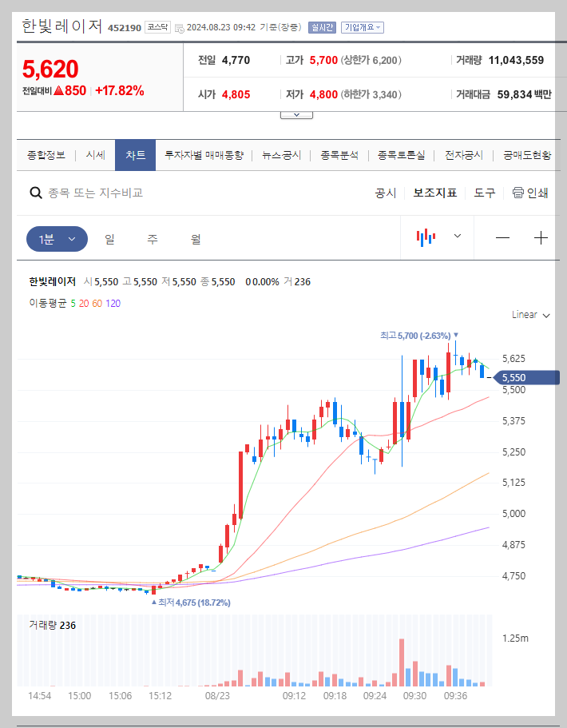This screenshot has width=567, height=728.
Task: Switch to the 시세 tab
Action: [95, 155]
